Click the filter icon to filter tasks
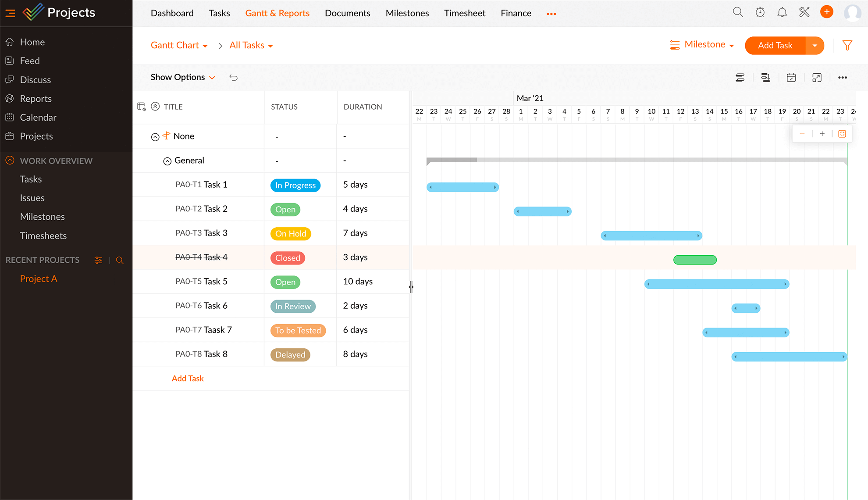868x500 pixels. click(847, 45)
